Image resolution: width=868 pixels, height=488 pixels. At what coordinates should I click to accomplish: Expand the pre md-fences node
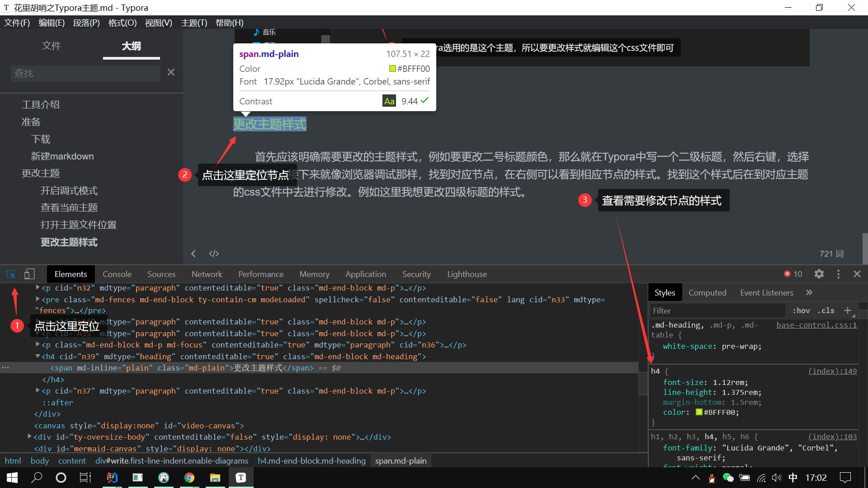tap(38, 299)
